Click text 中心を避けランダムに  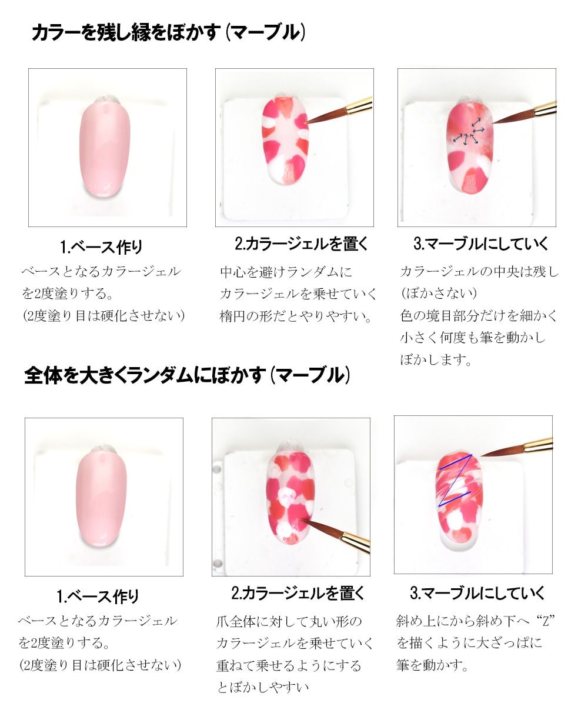coord(286,272)
